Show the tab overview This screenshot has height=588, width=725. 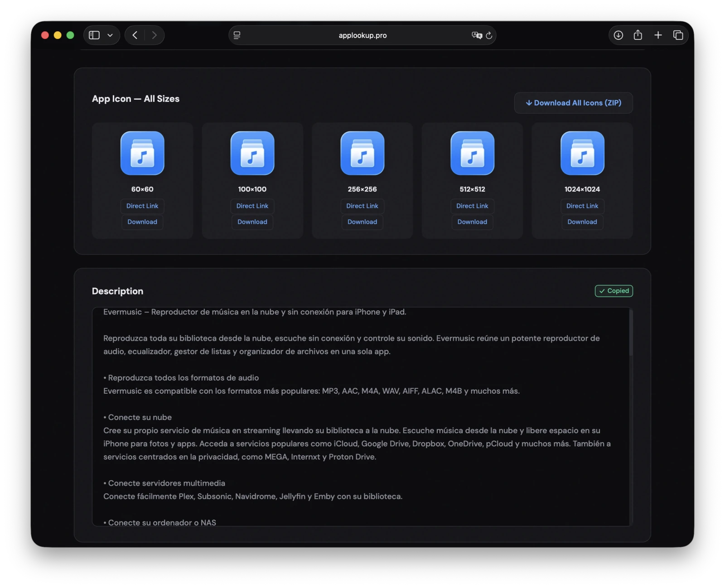(678, 35)
